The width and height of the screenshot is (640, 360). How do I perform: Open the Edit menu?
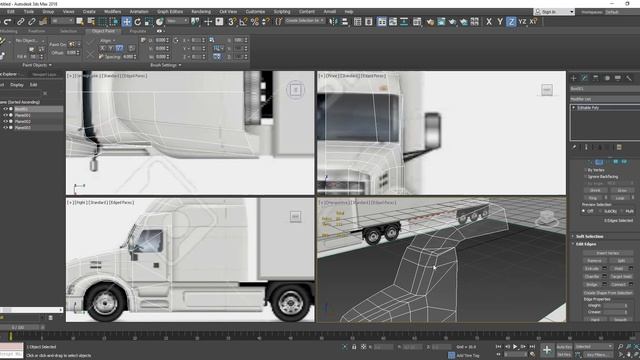(11, 12)
